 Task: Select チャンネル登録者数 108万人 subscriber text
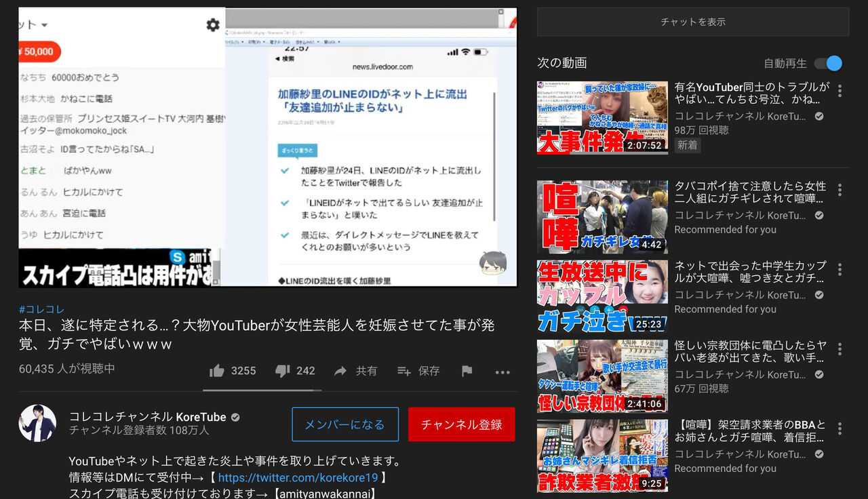pos(139,431)
